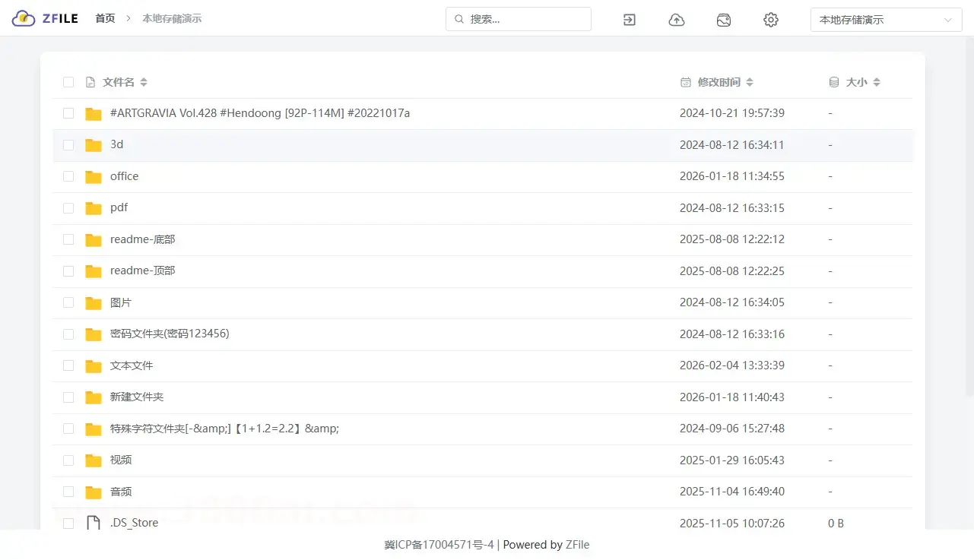Viewport: 974px width, 560px height.
Task: Sort files by 大小 column
Action: [x=876, y=82]
